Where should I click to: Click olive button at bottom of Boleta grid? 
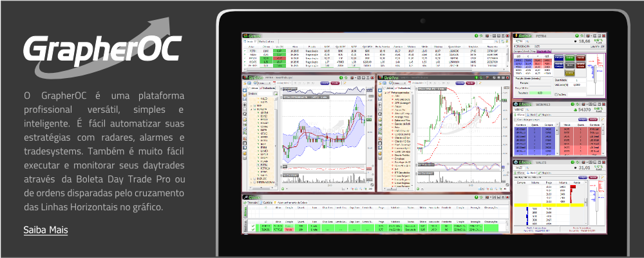[x=570, y=73]
